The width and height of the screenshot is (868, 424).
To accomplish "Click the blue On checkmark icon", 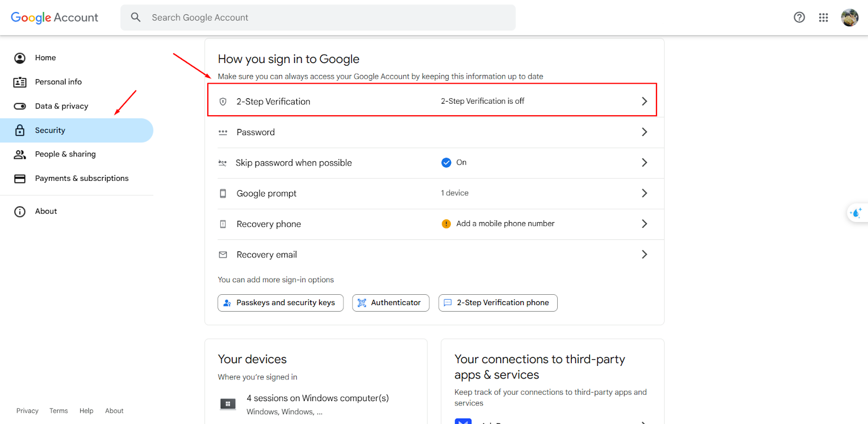I will tap(446, 163).
